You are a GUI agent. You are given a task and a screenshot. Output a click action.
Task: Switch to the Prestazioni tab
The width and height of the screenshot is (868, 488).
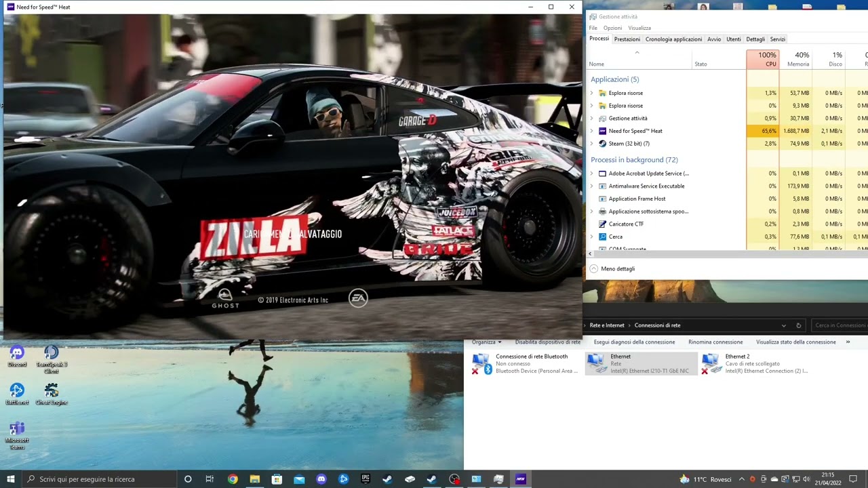pyautogui.click(x=627, y=39)
